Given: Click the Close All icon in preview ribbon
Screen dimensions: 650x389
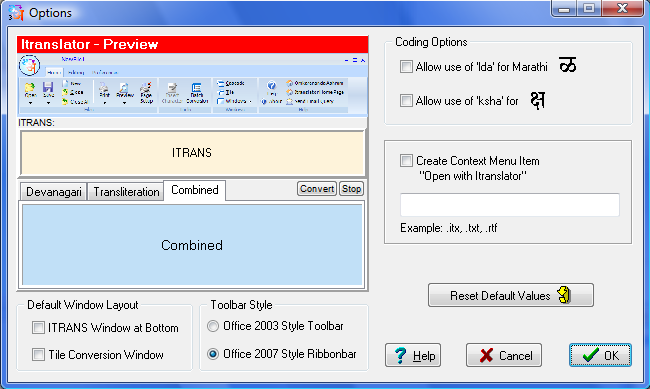Looking at the screenshot, I should pyautogui.click(x=65, y=101).
